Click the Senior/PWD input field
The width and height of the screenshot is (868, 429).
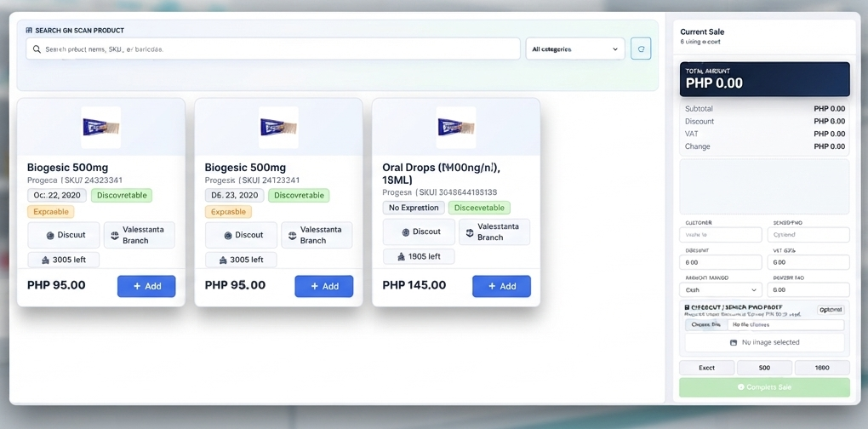(808, 235)
